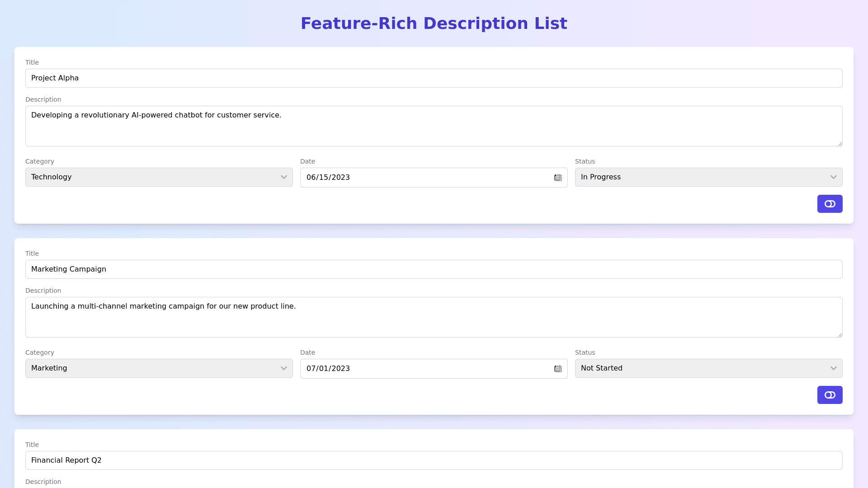Open calendar picker for Project Alpha date
Image resolution: width=868 pixels, height=488 pixels.
tap(558, 178)
